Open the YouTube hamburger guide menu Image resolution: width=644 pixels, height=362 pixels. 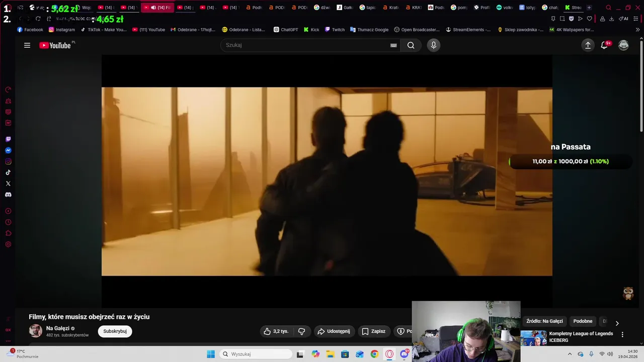click(x=27, y=45)
